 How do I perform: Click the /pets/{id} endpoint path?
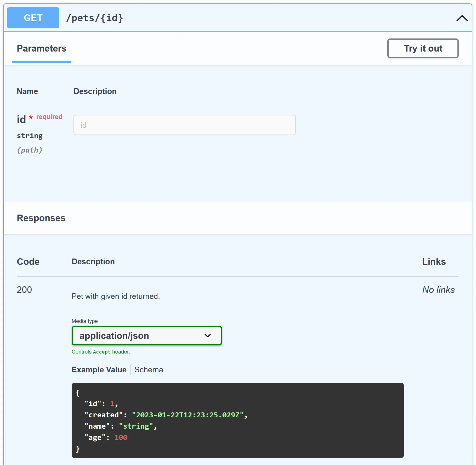[94, 18]
